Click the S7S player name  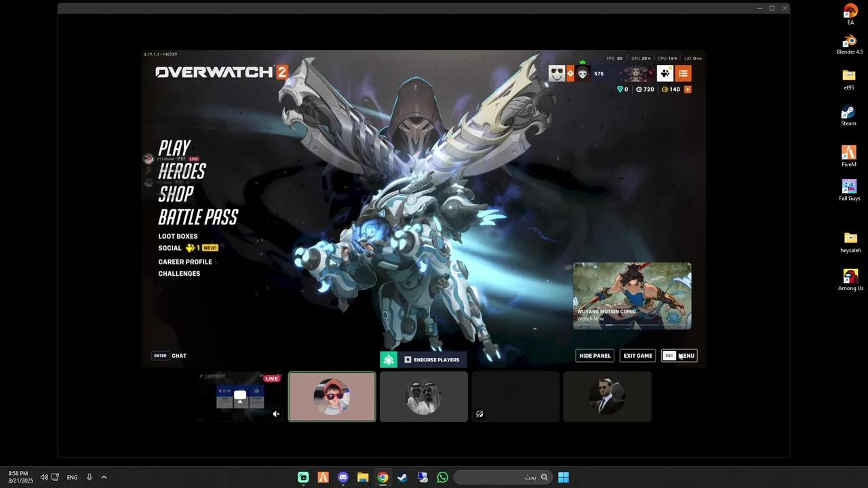pos(599,74)
